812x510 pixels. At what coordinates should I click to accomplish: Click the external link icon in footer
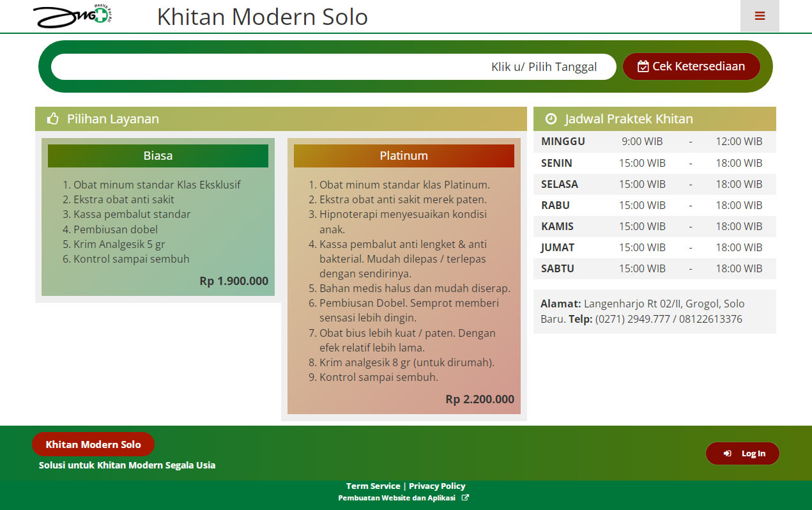tap(465, 498)
